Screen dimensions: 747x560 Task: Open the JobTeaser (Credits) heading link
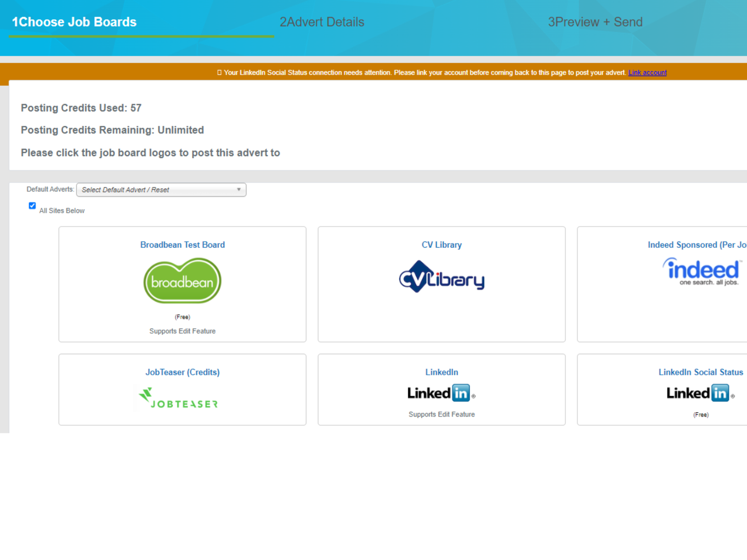[x=182, y=372]
